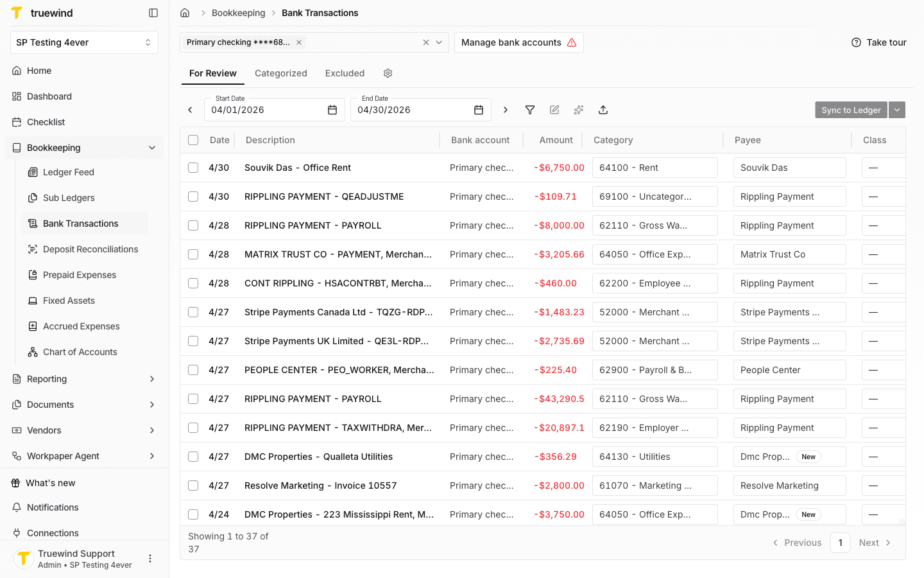Open Dashboard in sidebar

coord(84,96)
